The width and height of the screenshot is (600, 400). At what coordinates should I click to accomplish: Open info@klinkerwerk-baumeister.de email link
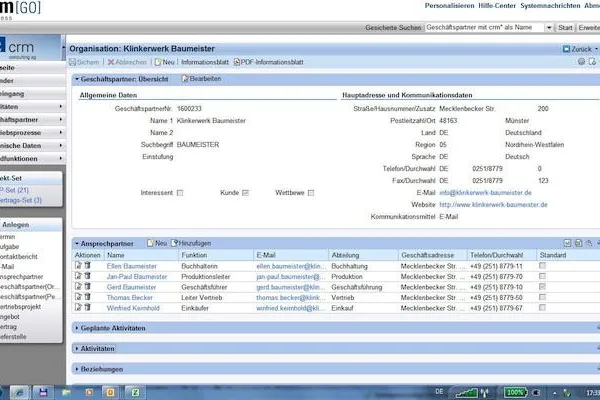pos(485,193)
